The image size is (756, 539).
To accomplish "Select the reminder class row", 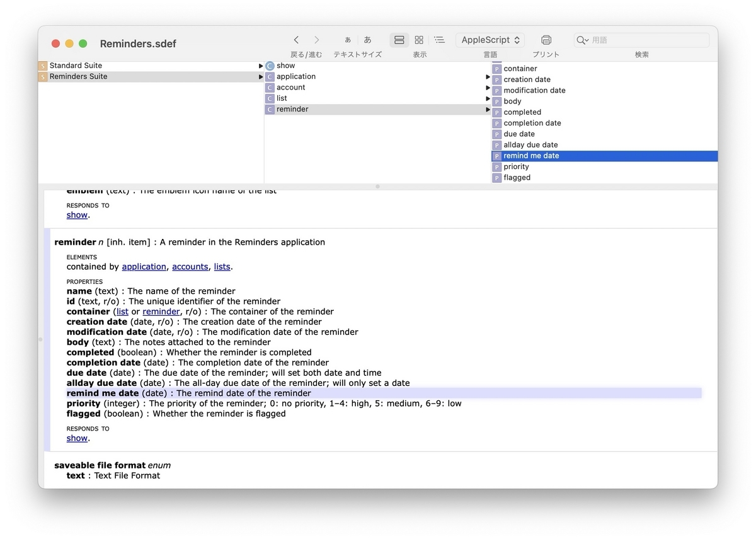I will (377, 109).
